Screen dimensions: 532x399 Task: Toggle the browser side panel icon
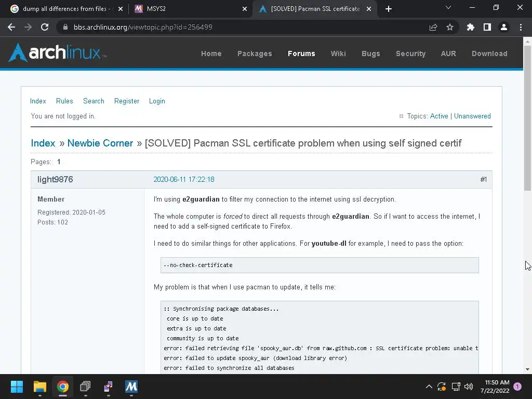487,27
